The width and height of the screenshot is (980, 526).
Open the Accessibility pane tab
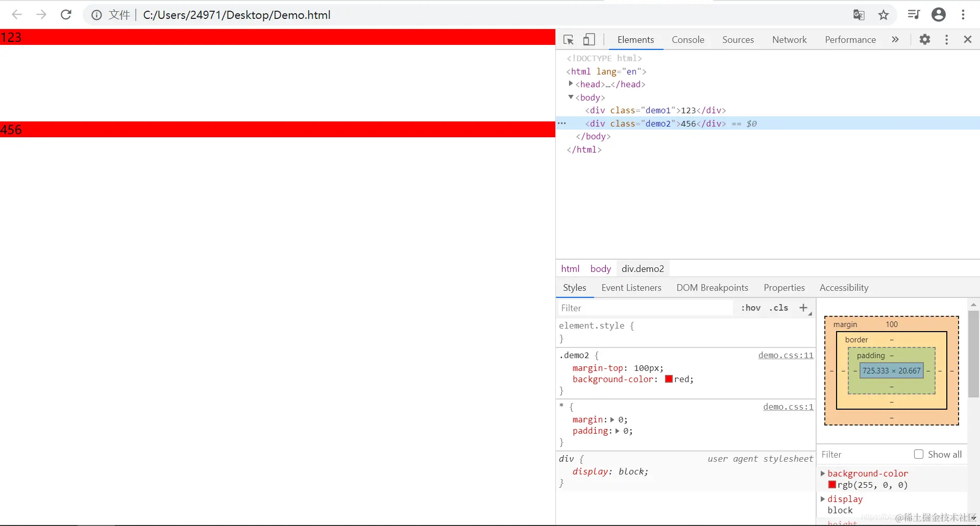tap(844, 288)
